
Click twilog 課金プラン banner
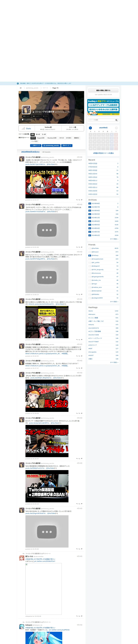click(103, 107)
